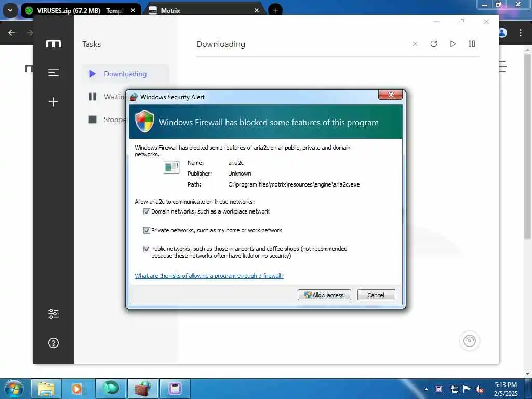Viewport: 532px width, 399px height.
Task: Click the Action Center flag icon in tray
Action: click(x=467, y=389)
